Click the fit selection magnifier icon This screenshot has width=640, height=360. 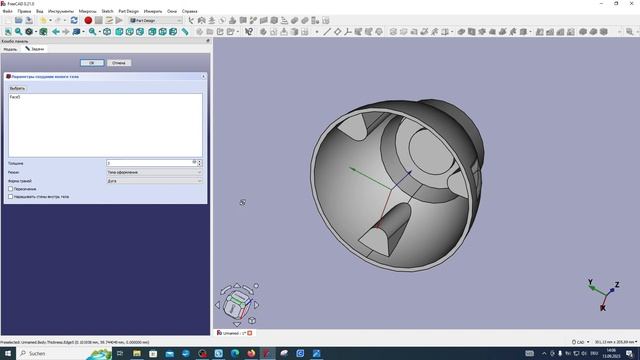18,32
